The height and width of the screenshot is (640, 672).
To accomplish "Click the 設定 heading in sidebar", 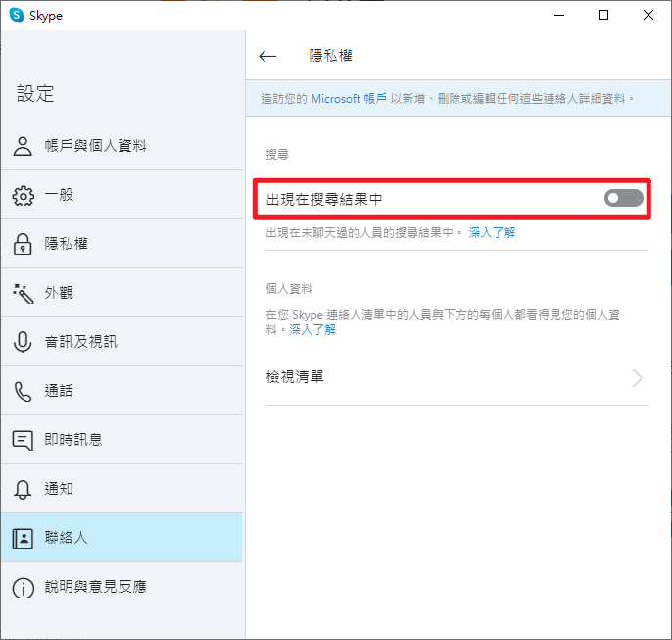I will click(35, 93).
